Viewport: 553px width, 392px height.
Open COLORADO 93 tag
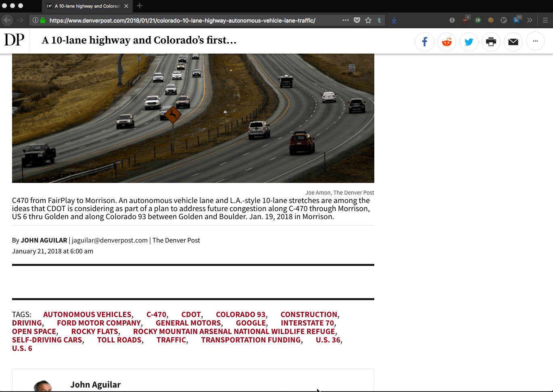(241, 314)
